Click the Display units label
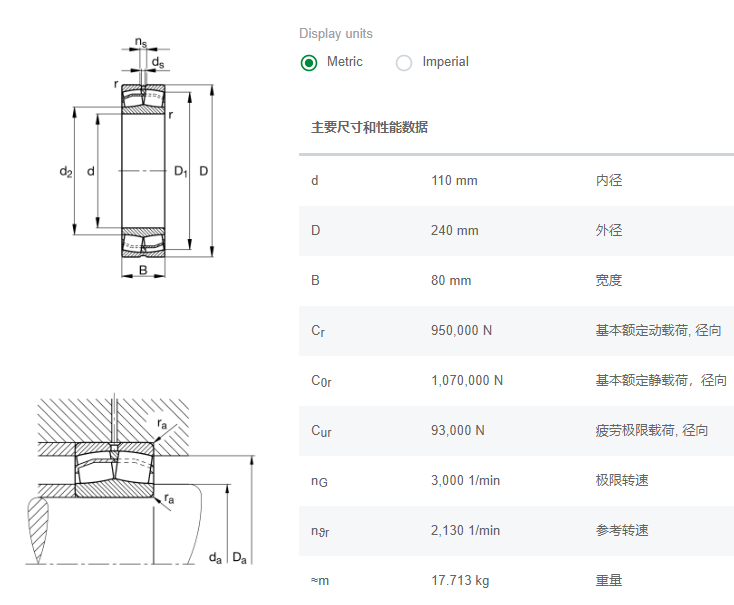The width and height of the screenshot is (734, 605). point(335,34)
